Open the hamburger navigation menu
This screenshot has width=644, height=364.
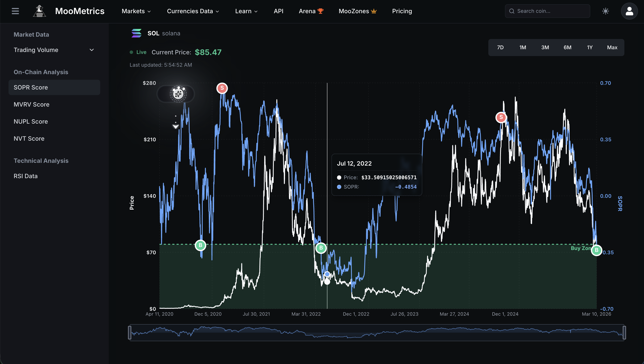[15, 11]
